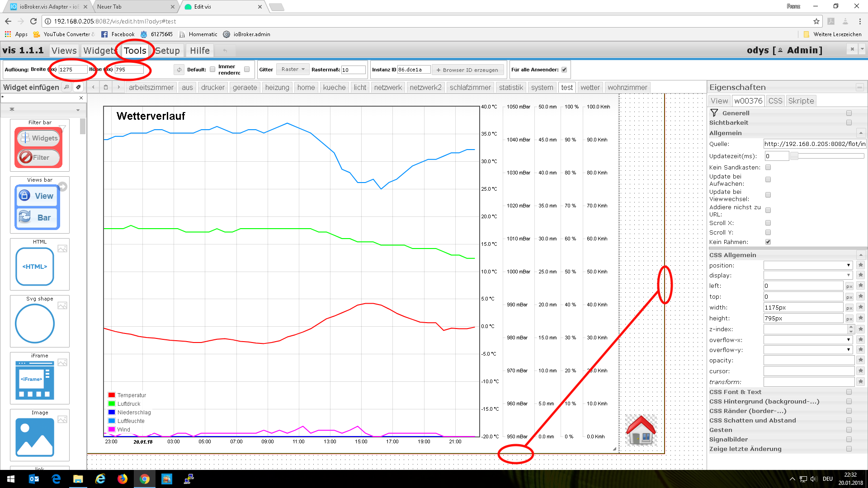This screenshot has height=488, width=868.
Task: Open Firefox from the taskbar
Action: [x=123, y=479]
